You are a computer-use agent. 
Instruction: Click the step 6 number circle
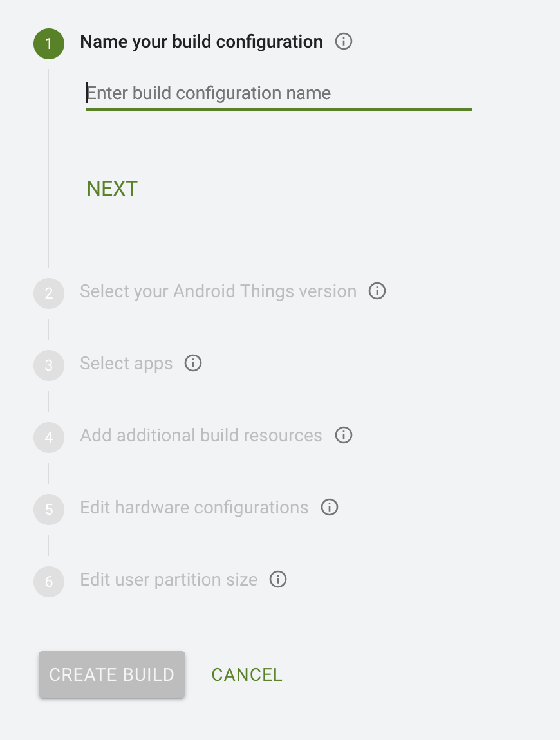click(x=49, y=582)
